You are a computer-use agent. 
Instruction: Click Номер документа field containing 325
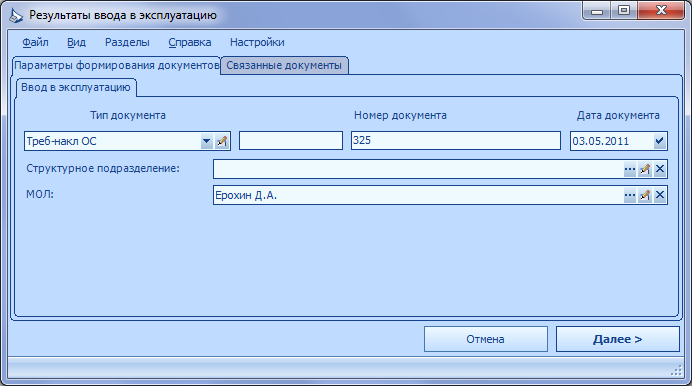[456, 141]
